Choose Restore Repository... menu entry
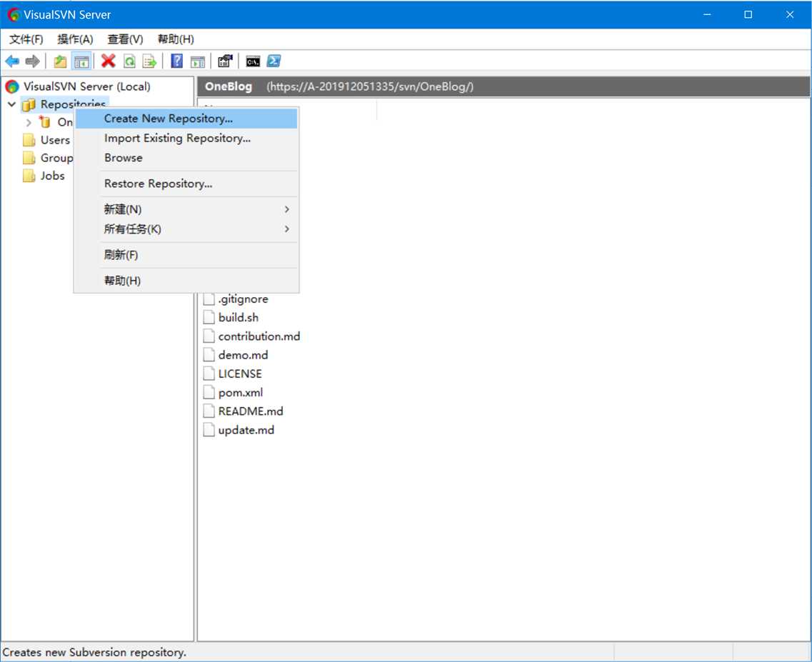The image size is (812, 662). (186, 184)
